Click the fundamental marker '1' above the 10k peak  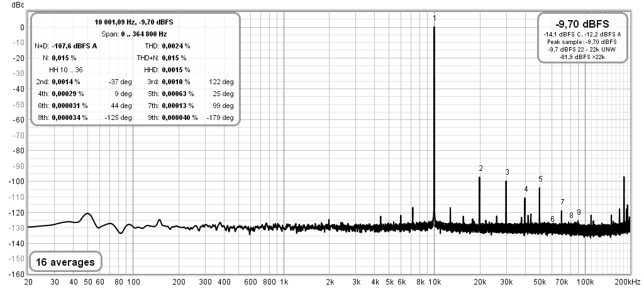[435, 18]
